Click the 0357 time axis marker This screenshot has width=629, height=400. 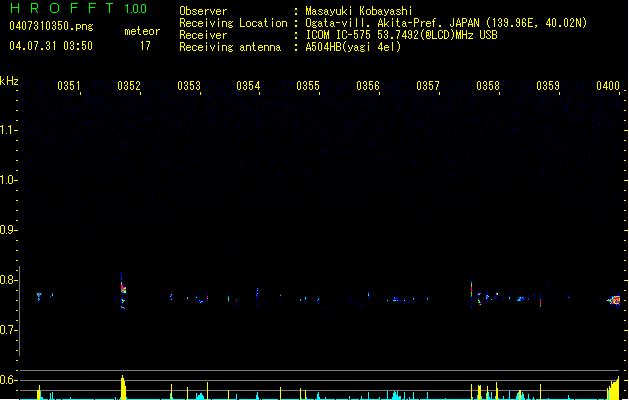click(428, 85)
